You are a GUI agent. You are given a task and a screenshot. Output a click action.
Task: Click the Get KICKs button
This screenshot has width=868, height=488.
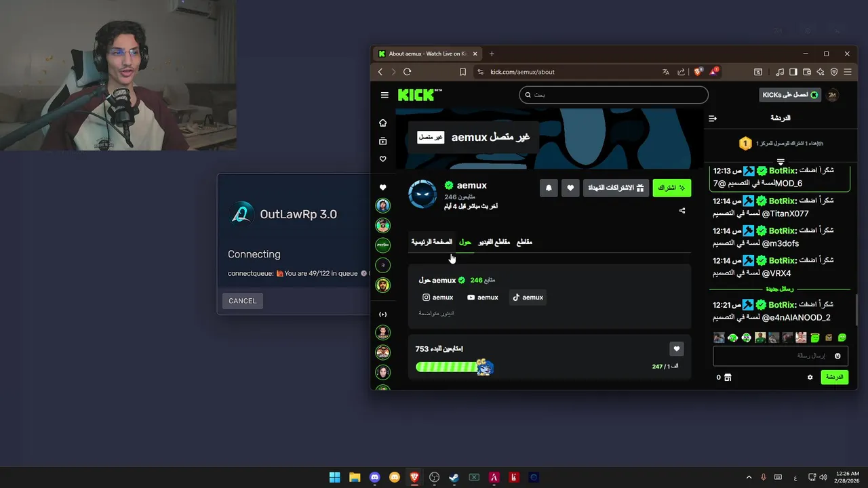coord(790,95)
